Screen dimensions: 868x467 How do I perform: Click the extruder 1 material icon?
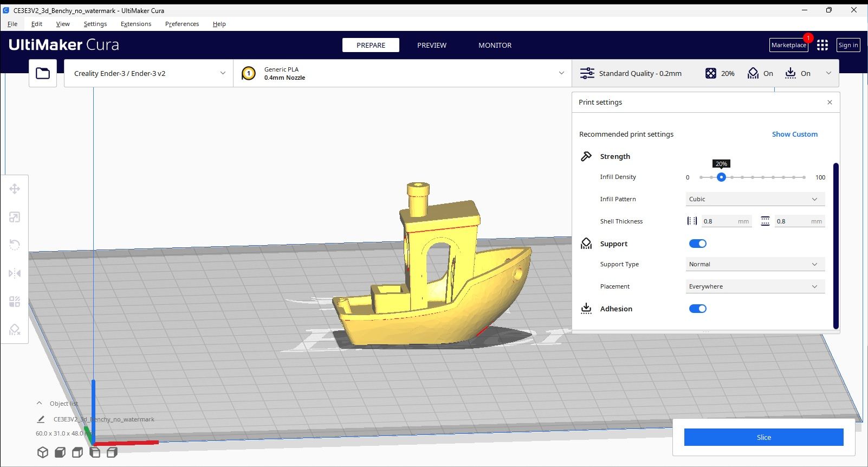pos(249,73)
